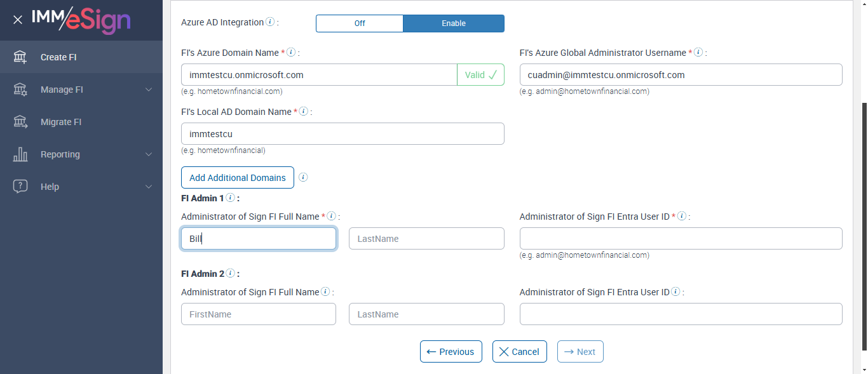Click info icon next to Add Additional Domains
Screen dimensions: 868x374
coord(303,178)
